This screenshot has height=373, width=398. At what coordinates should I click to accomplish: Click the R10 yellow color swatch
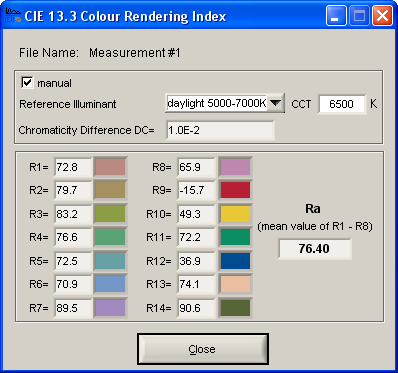[x=235, y=214]
